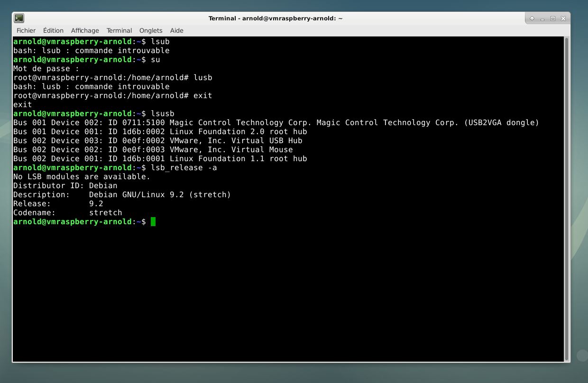Image resolution: width=588 pixels, height=383 pixels.
Task: Click 'Debian GNU/Linux 9.2 (stretch)' description
Action: 160,195
